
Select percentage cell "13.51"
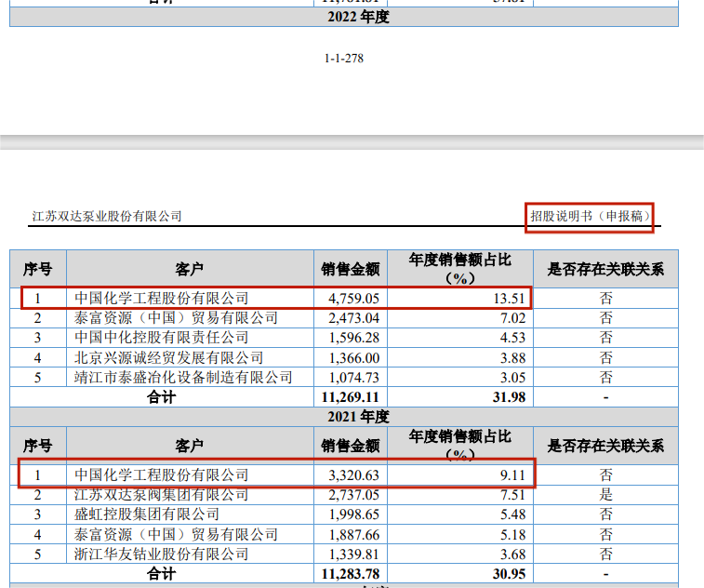509,299
